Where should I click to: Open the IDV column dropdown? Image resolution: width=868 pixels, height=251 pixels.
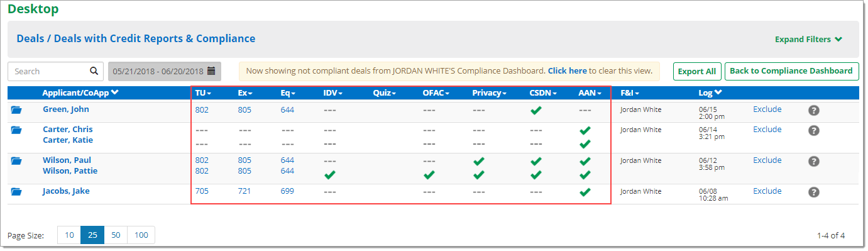tap(332, 93)
